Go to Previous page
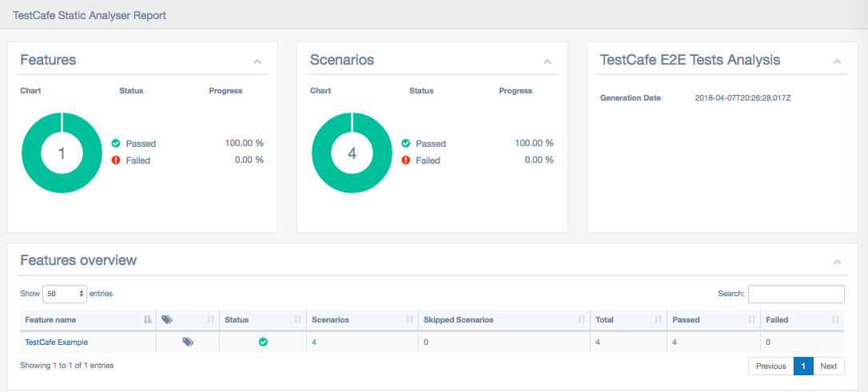 point(771,366)
